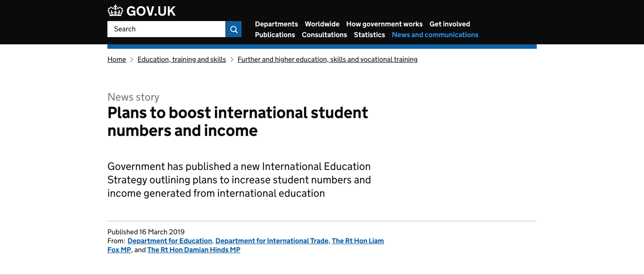Visit The Rt Hon Liam Fox MP link
Viewport: 644px width, 275px height.
point(358,241)
